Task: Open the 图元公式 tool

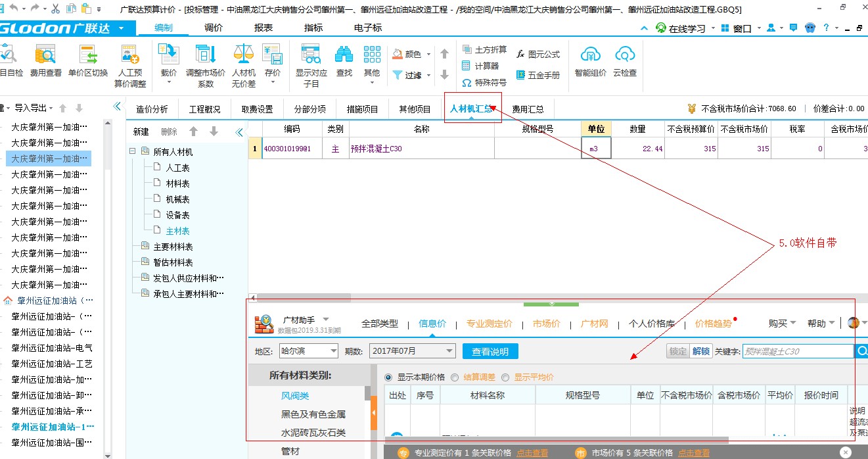Action: coord(538,55)
